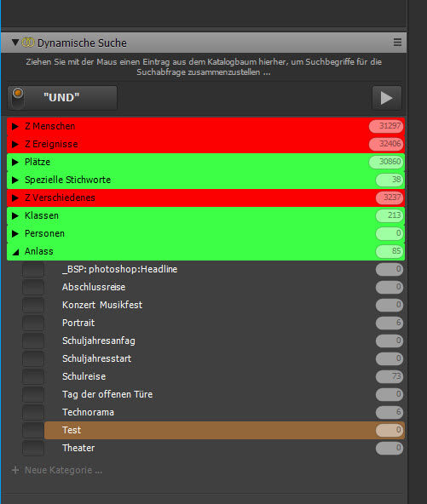The width and height of the screenshot is (427, 504).
Task: Click the 32406 count badge of Z Ereignisse
Action: click(386, 144)
